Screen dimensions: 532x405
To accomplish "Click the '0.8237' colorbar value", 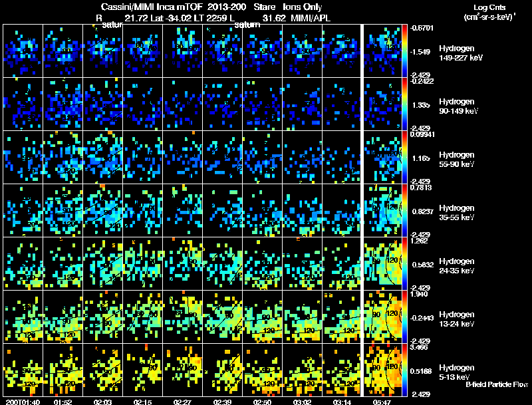I will [x=423, y=211].
